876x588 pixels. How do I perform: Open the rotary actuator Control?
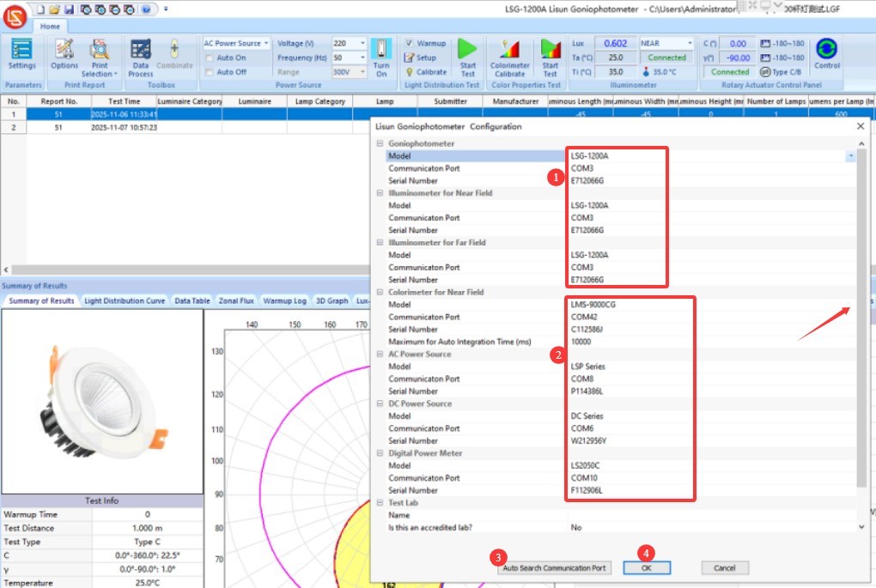click(x=827, y=54)
